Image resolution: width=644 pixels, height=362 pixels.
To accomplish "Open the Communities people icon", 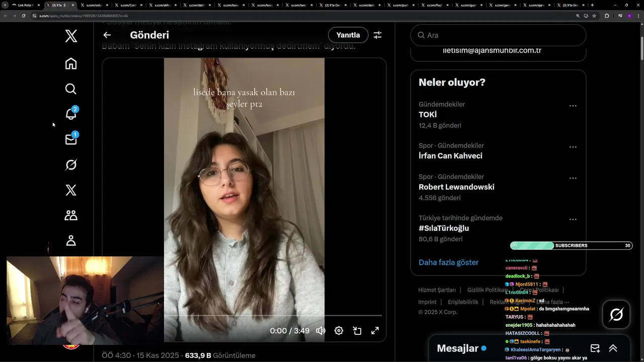I will (x=71, y=215).
